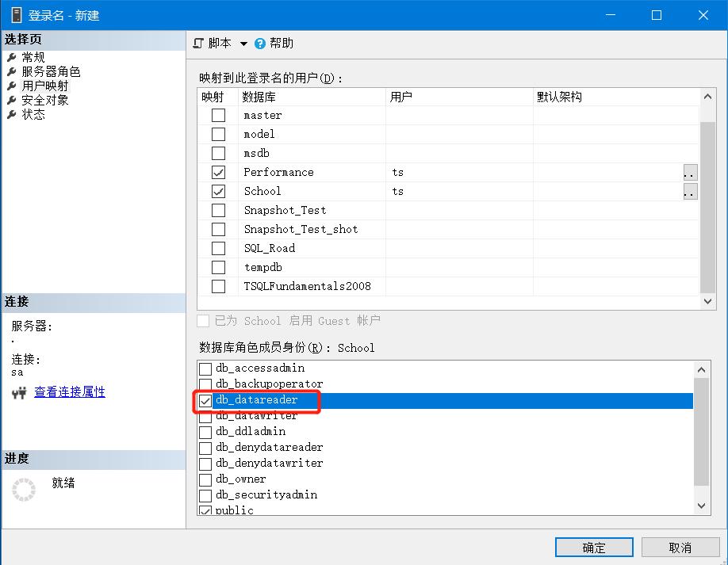Uncheck the public role membership
Image resolution: width=728 pixels, height=565 pixels.
[x=205, y=510]
